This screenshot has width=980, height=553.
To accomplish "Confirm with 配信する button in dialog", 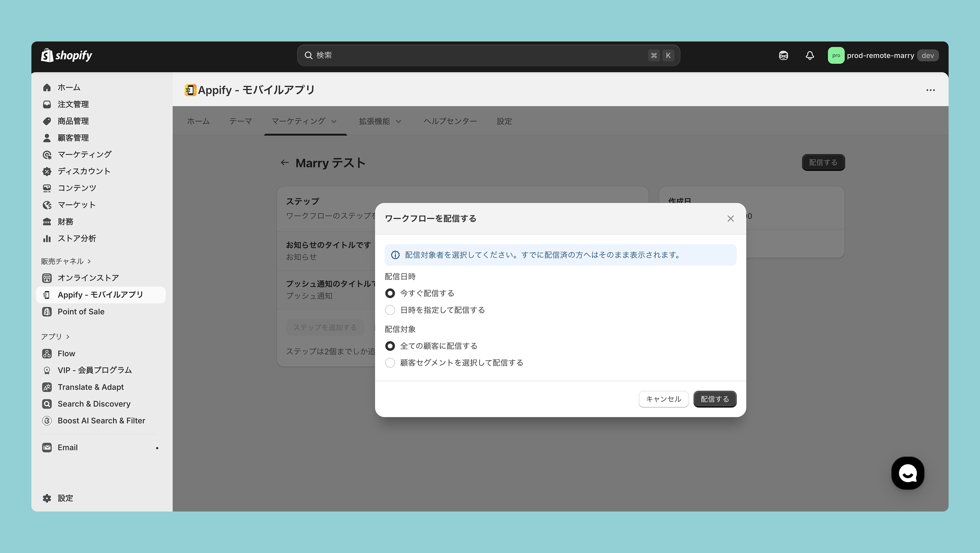I will pos(715,399).
